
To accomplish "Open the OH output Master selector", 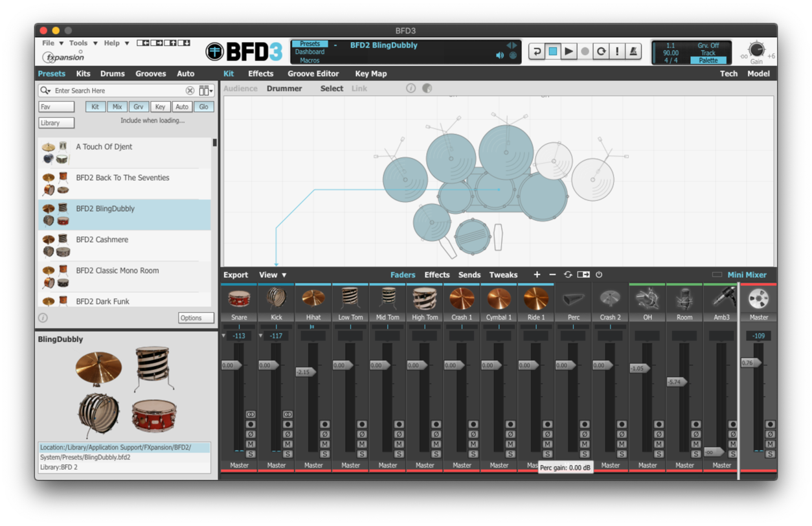I will tap(648, 465).
